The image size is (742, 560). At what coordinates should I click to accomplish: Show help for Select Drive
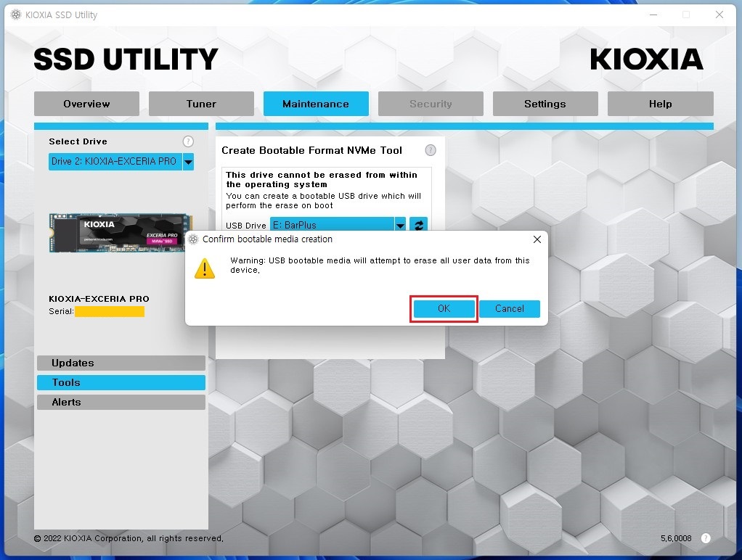click(x=188, y=141)
